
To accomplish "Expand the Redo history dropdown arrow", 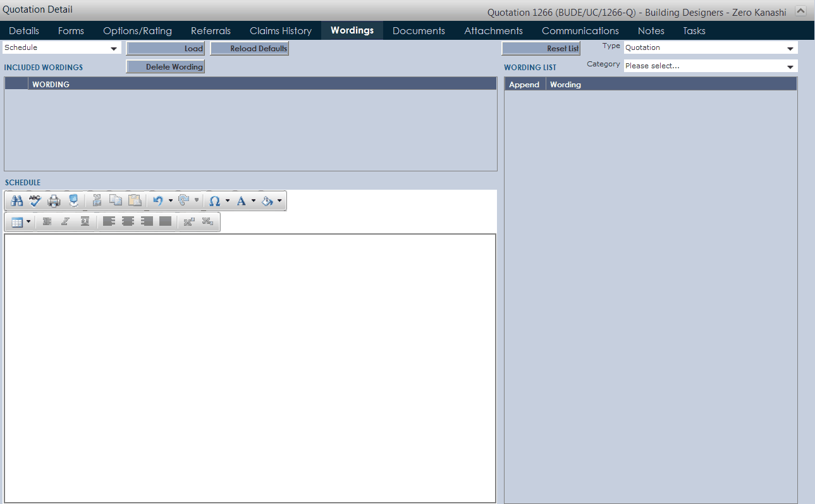I will (196, 201).
